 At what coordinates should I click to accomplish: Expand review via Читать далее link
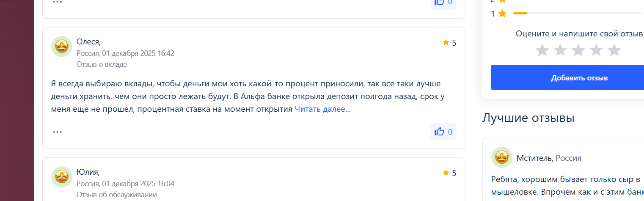click(322, 109)
